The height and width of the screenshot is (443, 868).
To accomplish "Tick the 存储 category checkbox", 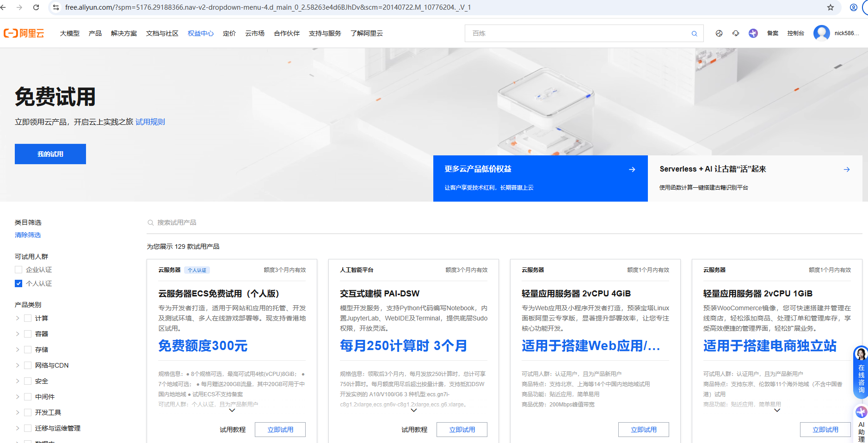I will click(x=28, y=350).
